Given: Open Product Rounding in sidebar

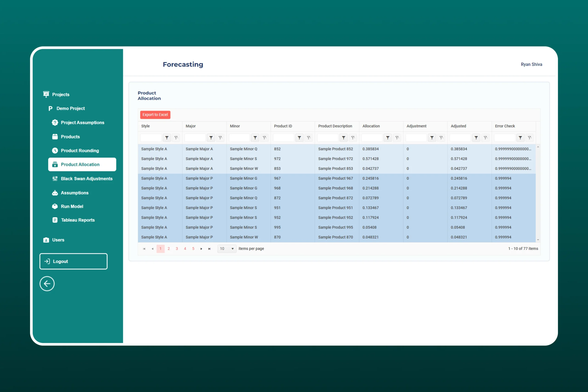Looking at the screenshot, I should pyautogui.click(x=80, y=150).
